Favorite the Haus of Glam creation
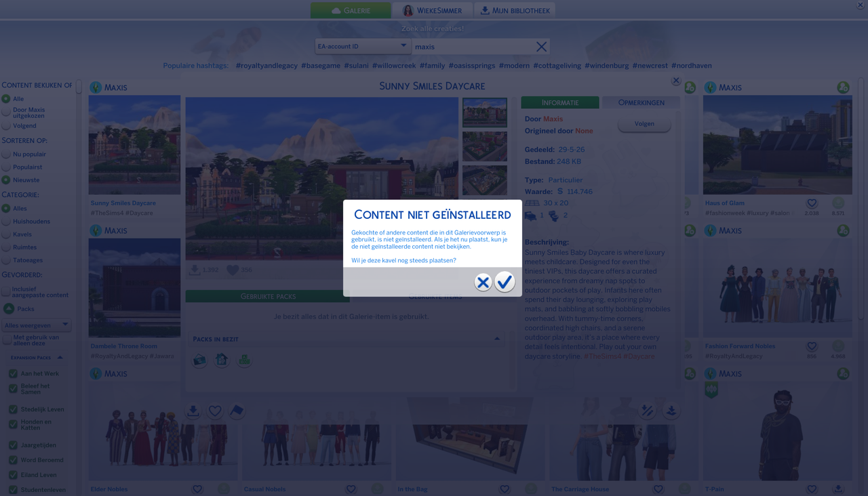868x496 pixels. [x=812, y=203]
